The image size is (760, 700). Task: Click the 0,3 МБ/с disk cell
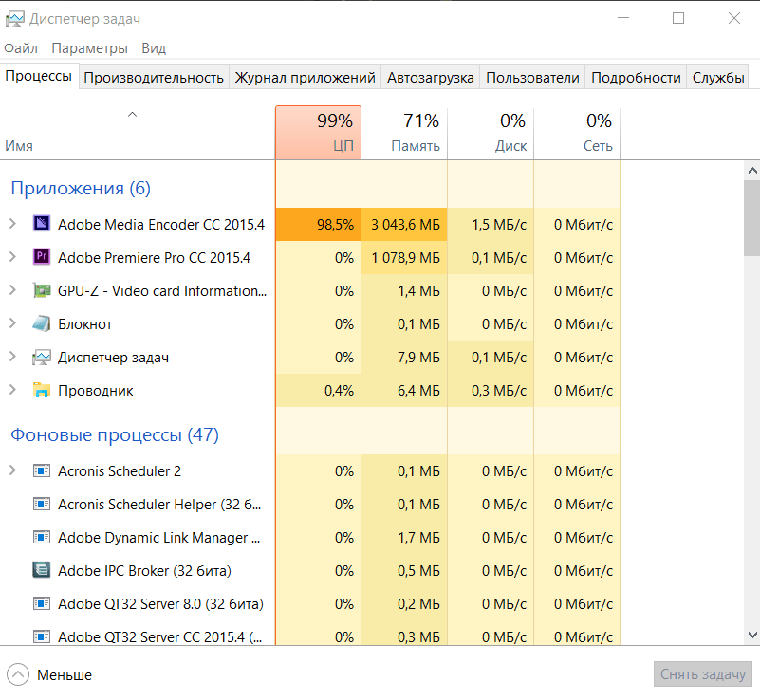pyautogui.click(x=491, y=391)
